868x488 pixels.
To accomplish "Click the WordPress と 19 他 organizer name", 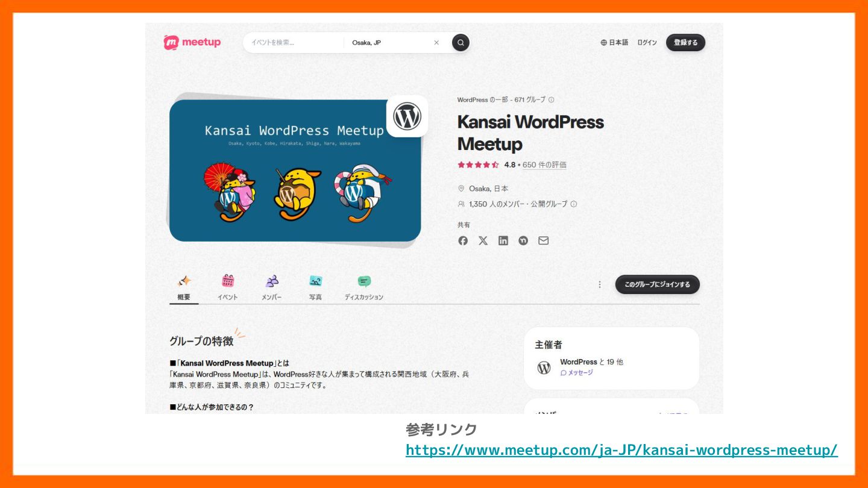I will click(591, 362).
